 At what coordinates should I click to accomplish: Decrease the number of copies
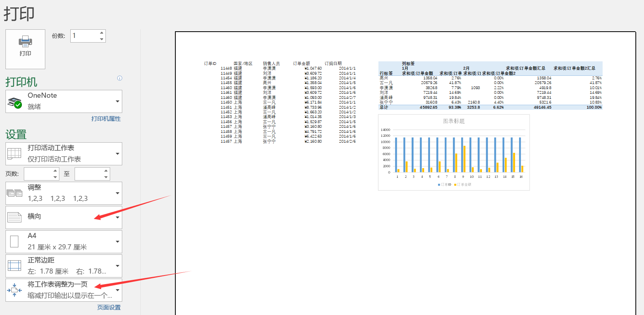click(102, 39)
